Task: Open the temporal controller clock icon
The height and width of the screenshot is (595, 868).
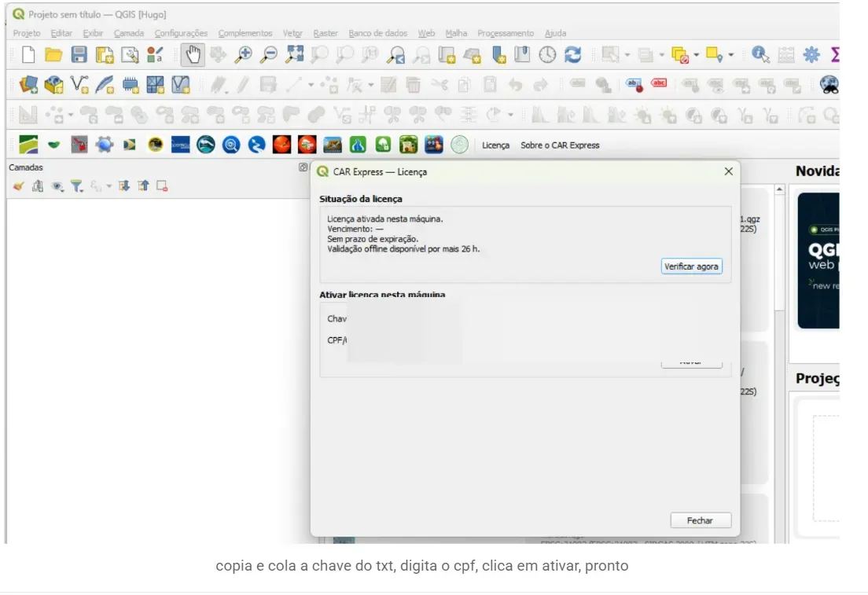Action: [x=547, y=55]
